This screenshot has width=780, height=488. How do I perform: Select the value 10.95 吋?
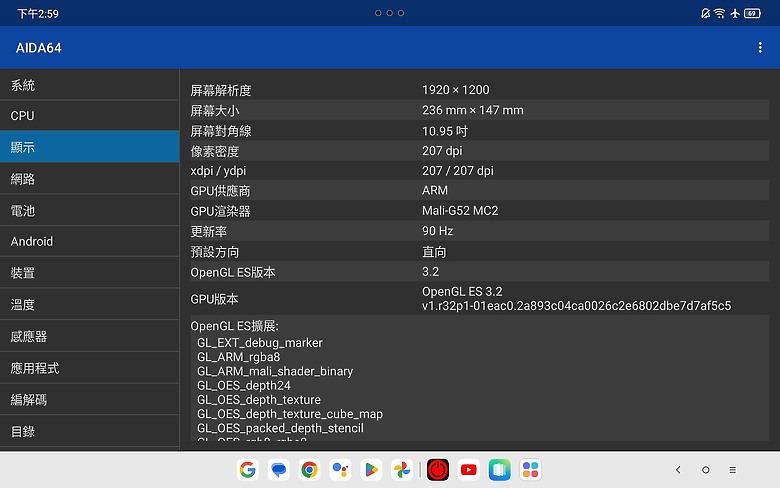tap(445, 131)
